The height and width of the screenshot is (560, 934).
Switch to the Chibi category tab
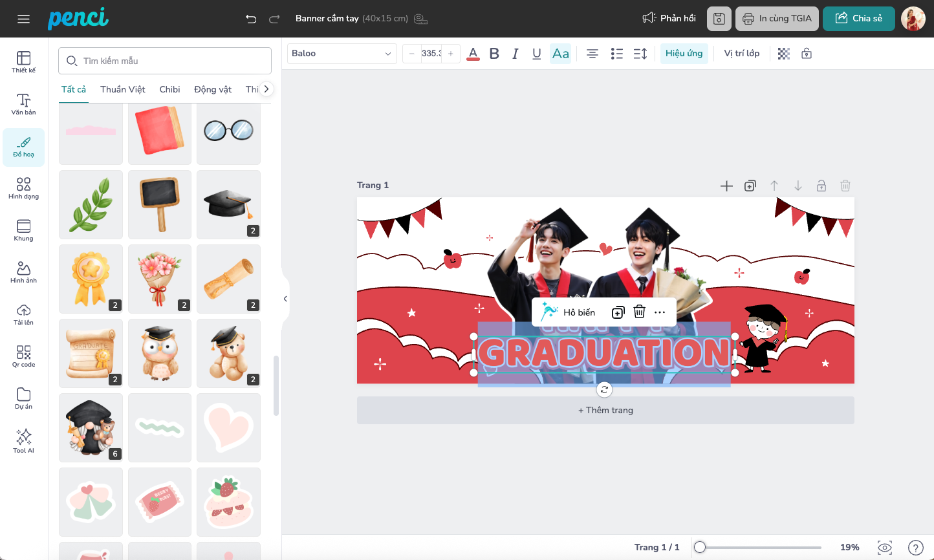point(169,89)
